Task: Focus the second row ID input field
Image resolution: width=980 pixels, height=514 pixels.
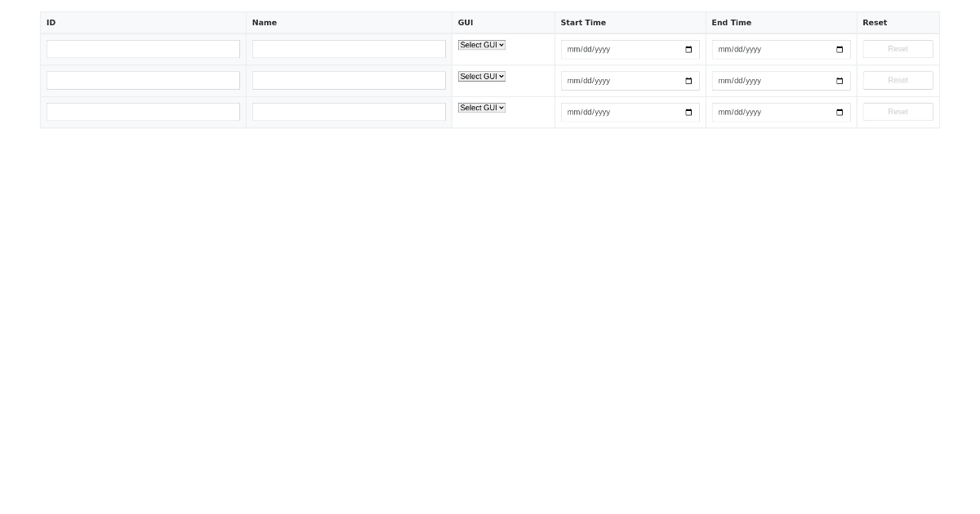Action: [143, 80]
